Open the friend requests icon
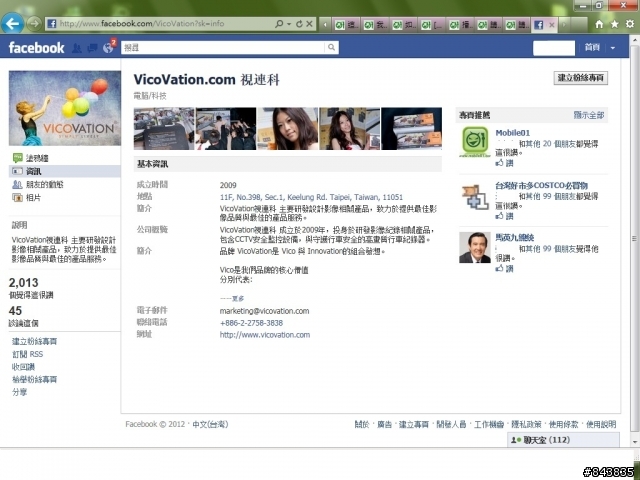 coord(76,48)
